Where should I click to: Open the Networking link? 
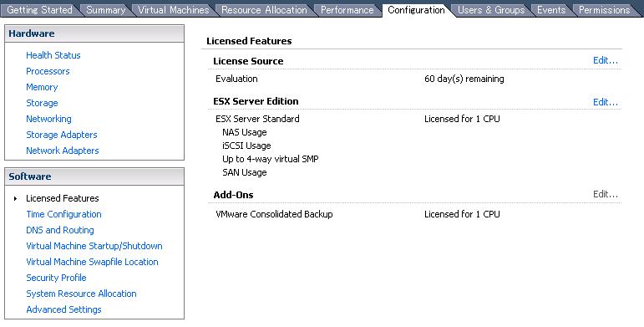(x=48, y=119)
